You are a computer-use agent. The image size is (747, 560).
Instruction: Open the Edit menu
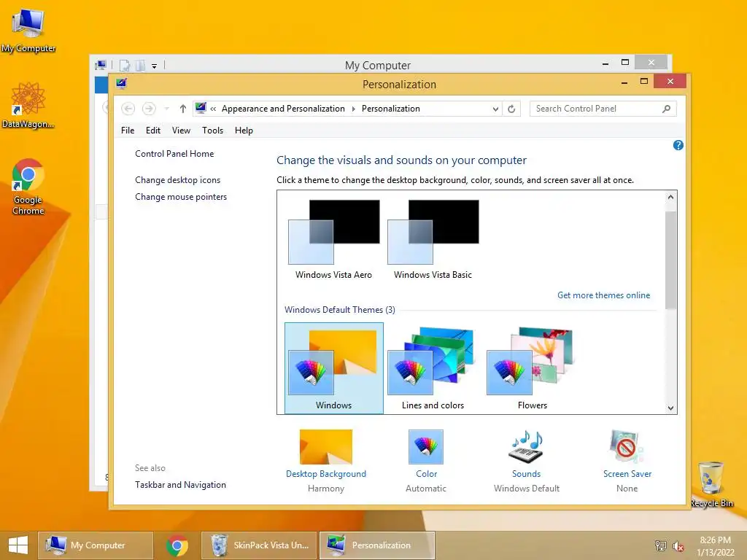click(153, 131)
